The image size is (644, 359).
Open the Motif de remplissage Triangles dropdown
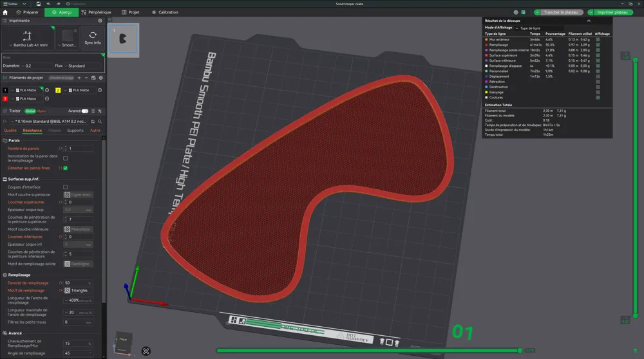(x=78, y=291)
